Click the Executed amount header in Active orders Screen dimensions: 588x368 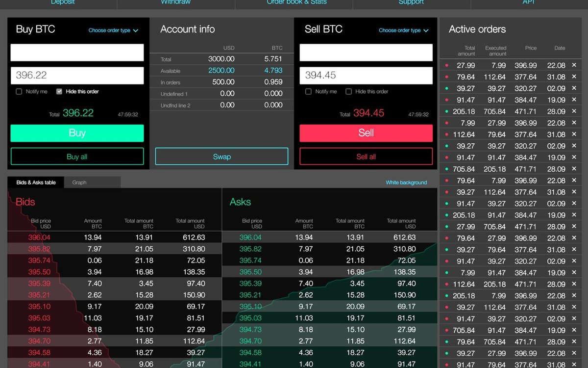(x=495, y=51)
